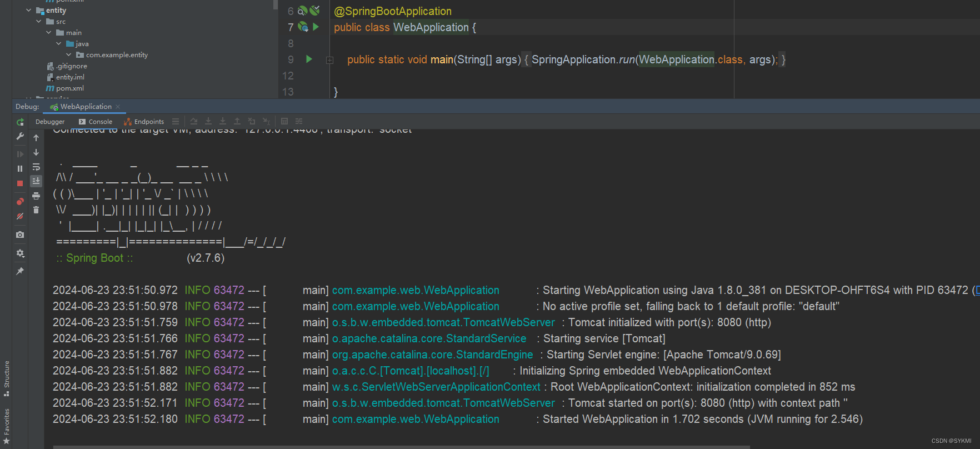This screenshot has height=449, width=980.
Task: Click the @SpringBootApplication annotation
Action: click(x=393, y=11)
